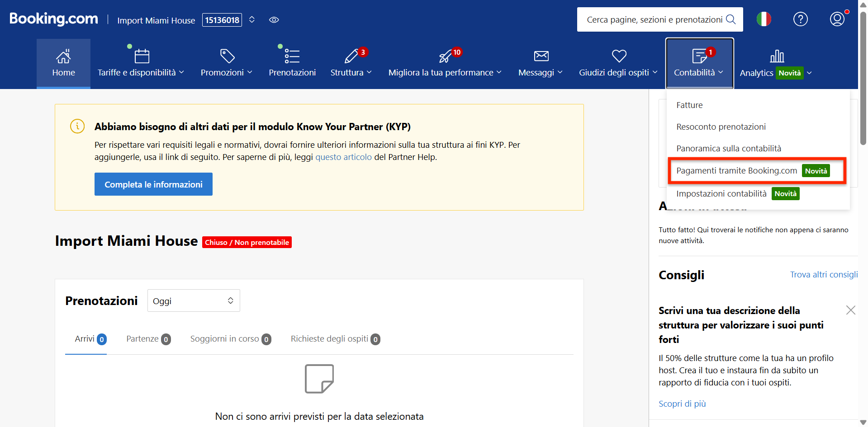The height and width of the screenshot is (427, 868).
Task: Open the help question mark icon
Action: tap(800, 19)
